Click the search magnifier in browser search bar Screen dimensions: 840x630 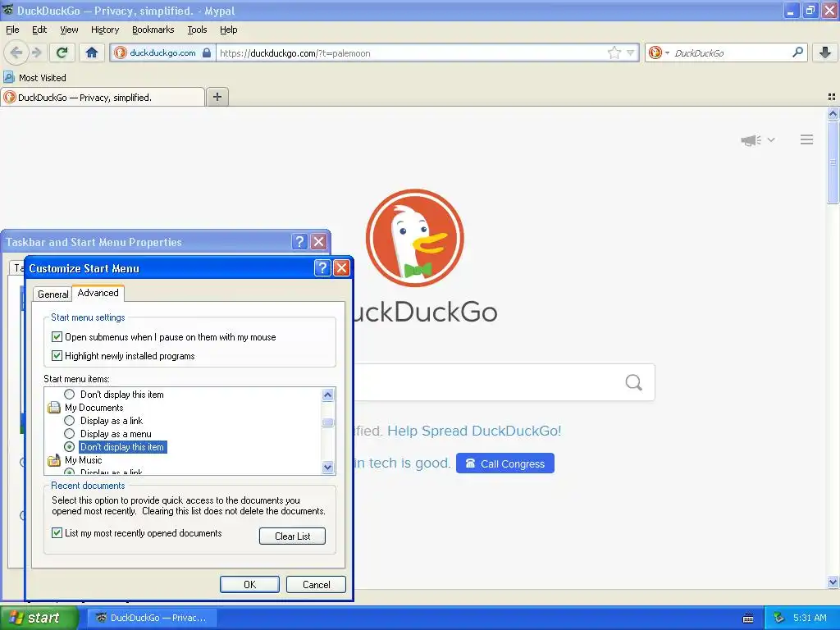point(797,52)
